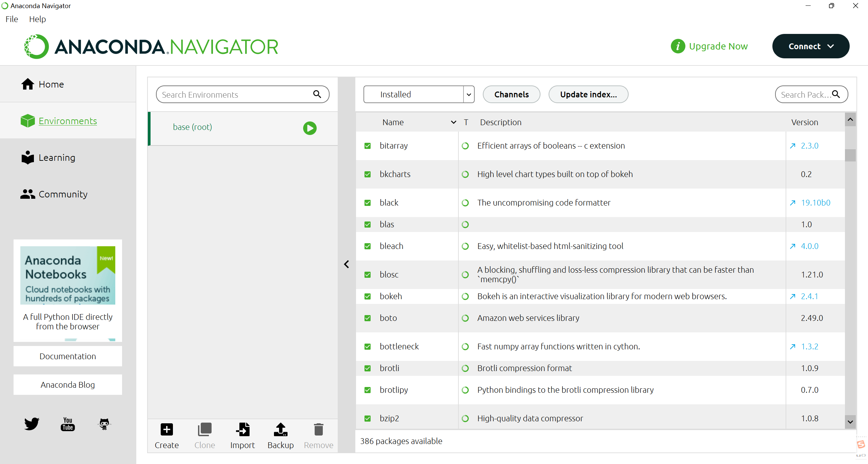
Task: Click the Backup environment icon
Action: (x=280, y=429)
